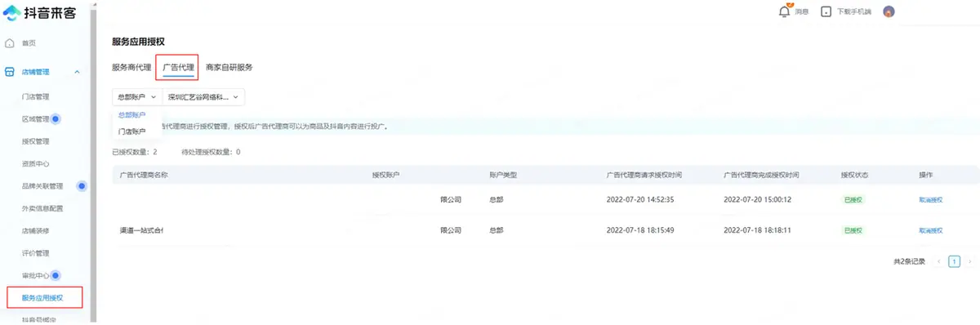Choose 门店账户 from the dropdown list
The height and width of the screenshot is (325, 980).
coord(131,131)
